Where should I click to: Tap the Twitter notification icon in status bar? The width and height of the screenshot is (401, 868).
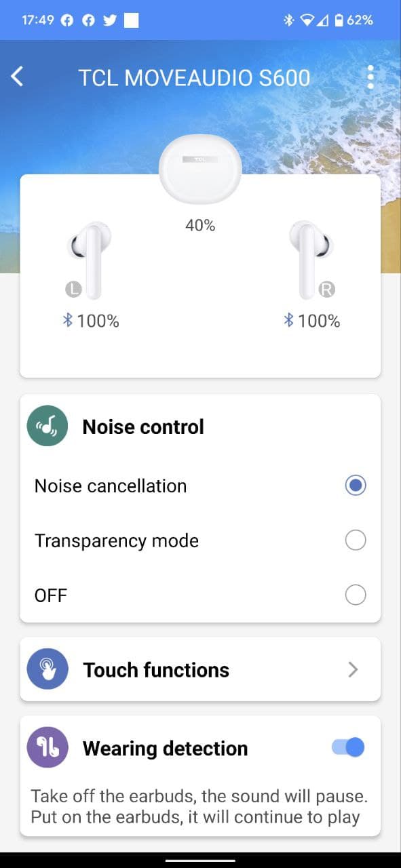coord(109,20)
